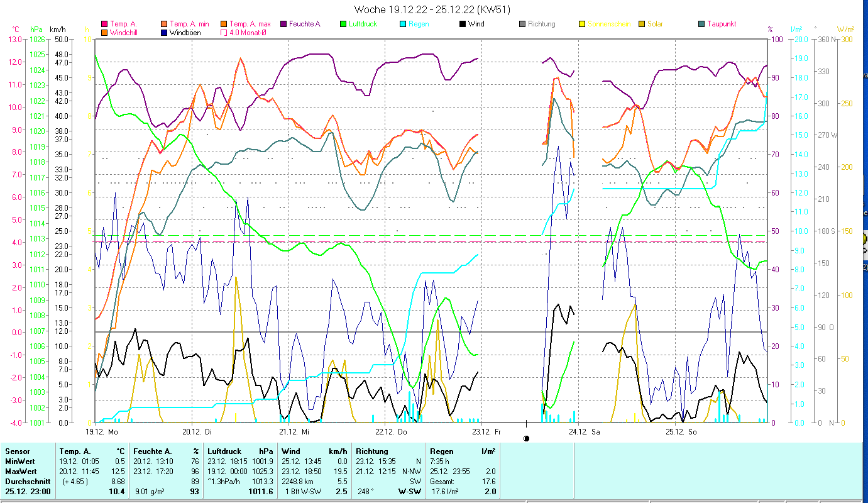
Task: Select the 'Windchill' legend label
Action: (124, 32)
